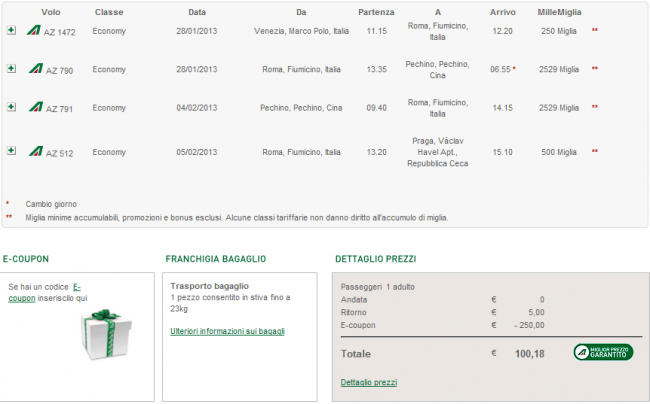Click the Partenza column header
The image size is (650, 404).
[x=376, y=12]
